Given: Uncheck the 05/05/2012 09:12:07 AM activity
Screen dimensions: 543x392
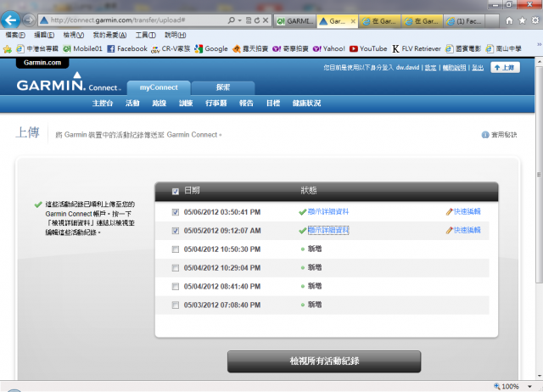Looking at the screenshot, I should click(x=176, y=231).
